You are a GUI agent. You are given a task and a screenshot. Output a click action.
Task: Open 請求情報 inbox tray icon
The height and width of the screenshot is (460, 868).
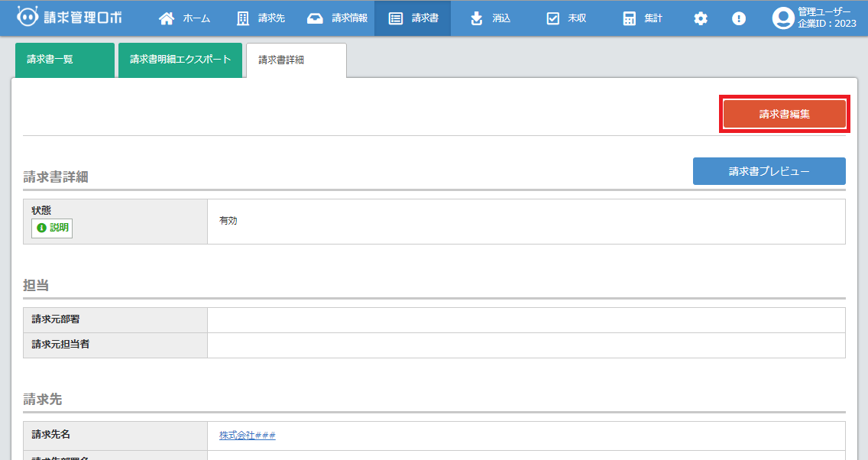(315, 18)
